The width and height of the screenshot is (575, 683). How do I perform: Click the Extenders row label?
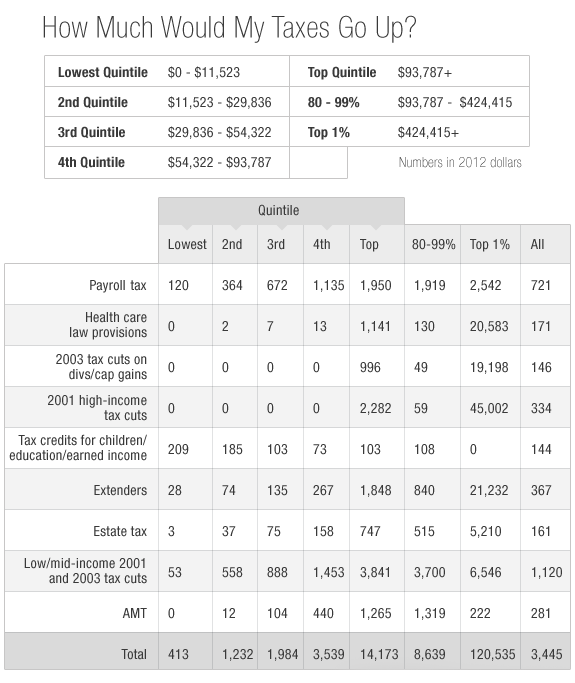(120, 490)
